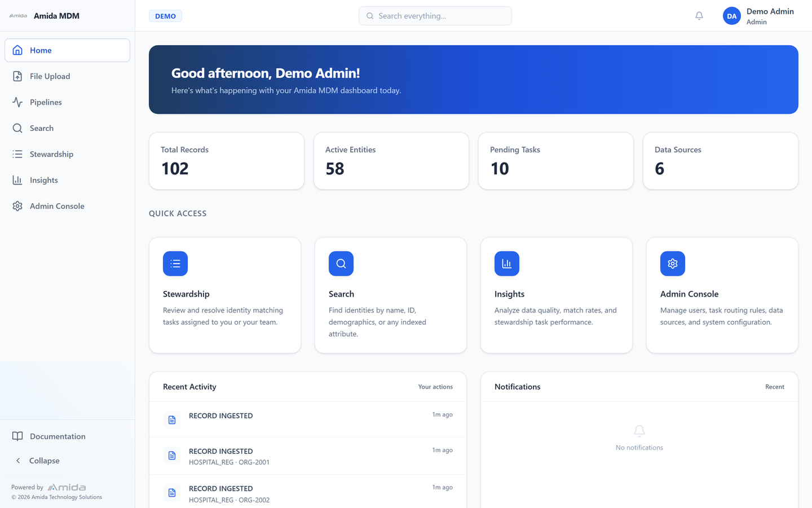
Task: Click the DA user avatar
Action: coord(732,16)
